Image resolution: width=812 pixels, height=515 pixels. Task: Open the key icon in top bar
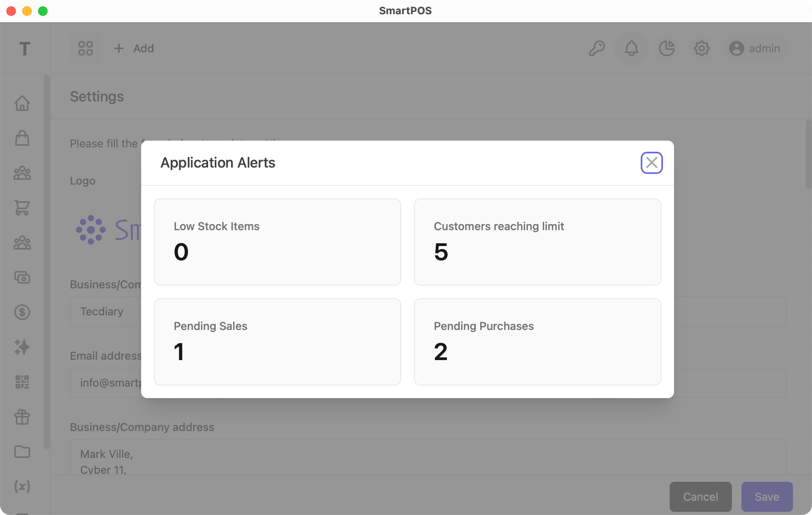(x=597, y=48)
